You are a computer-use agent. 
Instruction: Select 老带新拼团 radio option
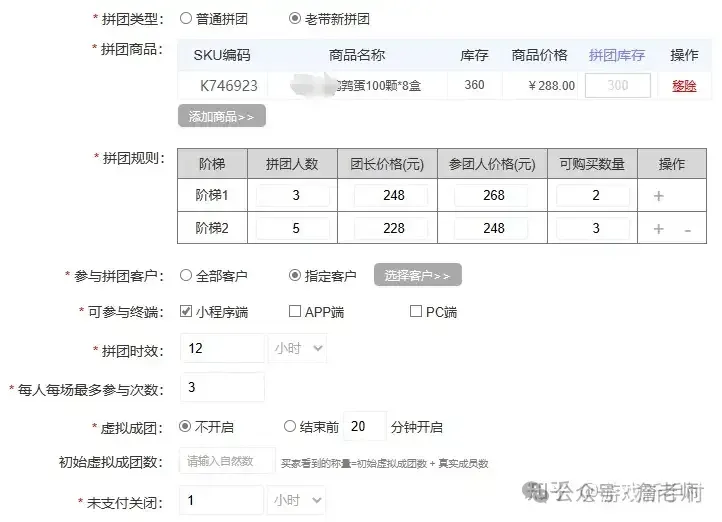point(295,18)
